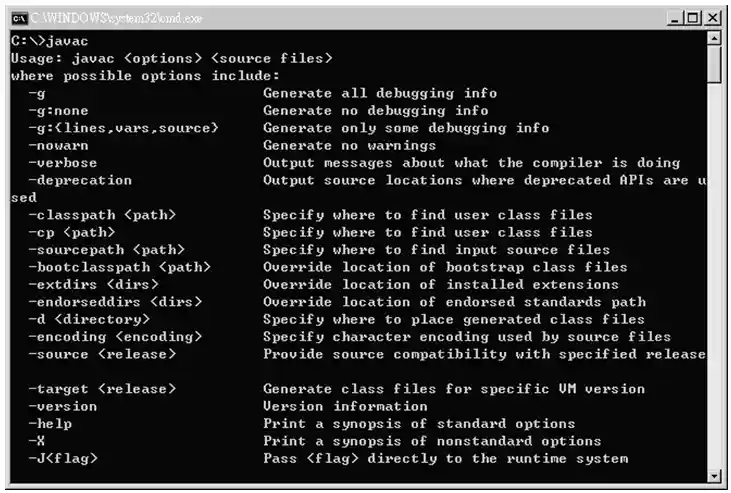This screenshot has width=731, height=493.
Task: Maximize the command prompt window
Action: click(x=693, y=18)
